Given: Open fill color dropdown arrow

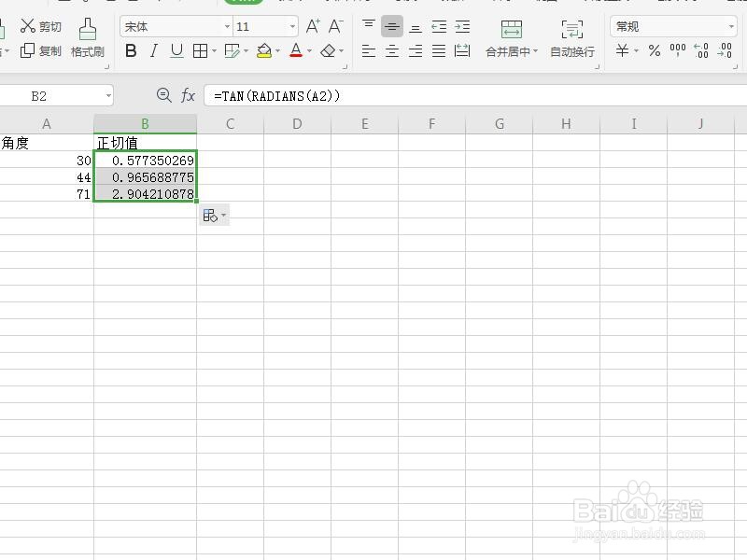Looking at the screenshot, I should tap(277, 51).
